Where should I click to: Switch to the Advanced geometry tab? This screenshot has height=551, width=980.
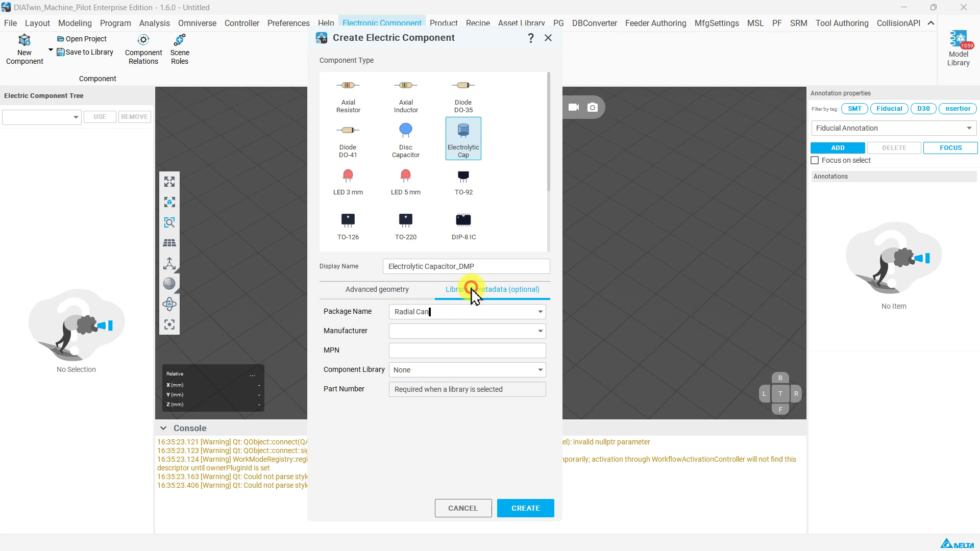click(x=377, y=289)
